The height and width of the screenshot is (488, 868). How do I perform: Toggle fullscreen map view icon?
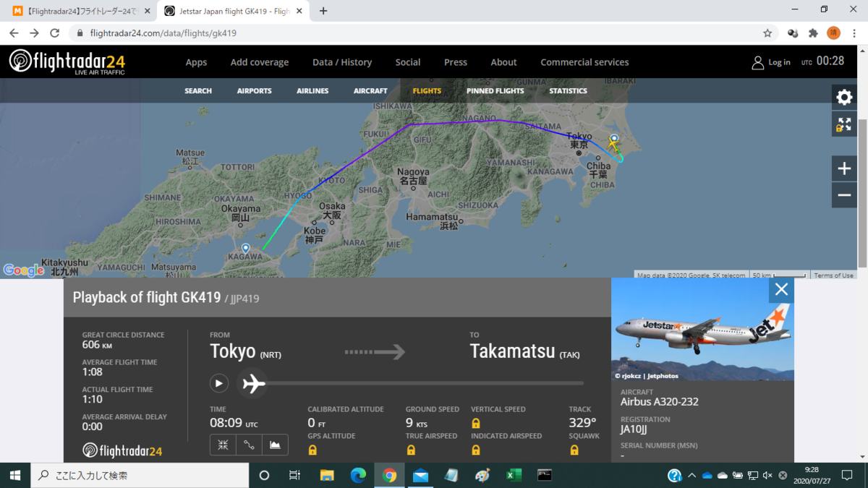[844, 124]
